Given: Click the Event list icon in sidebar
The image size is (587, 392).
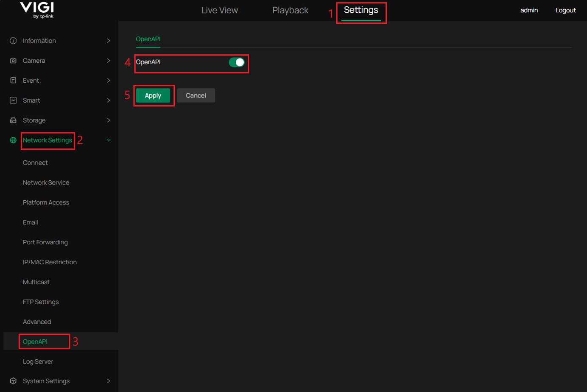Looking at the screenshot, I should [13, 81].
